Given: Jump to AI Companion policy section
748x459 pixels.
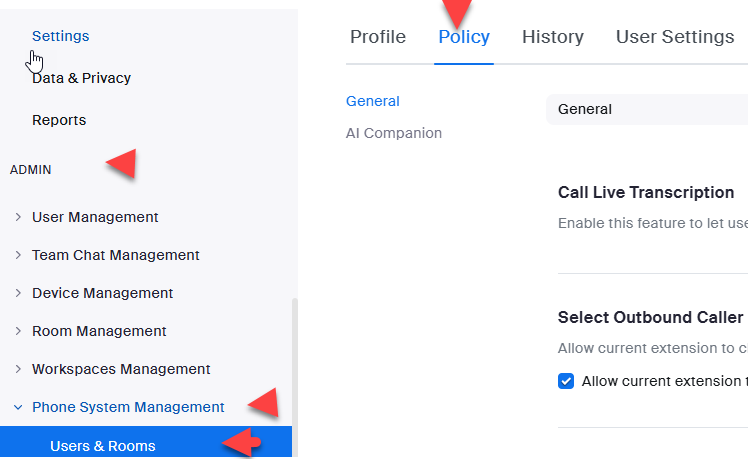Looking at the screenshot, I should pos(394,133).
